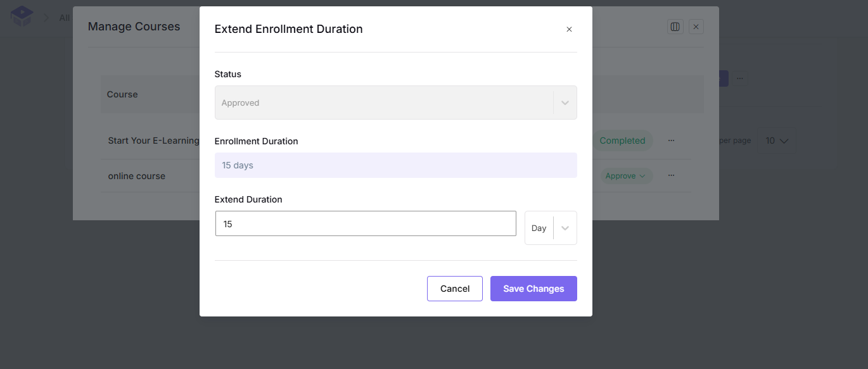Viewport: 868px width, 369px height.
Task: Click the Enrollment Duration label
Action: (256, 141)
